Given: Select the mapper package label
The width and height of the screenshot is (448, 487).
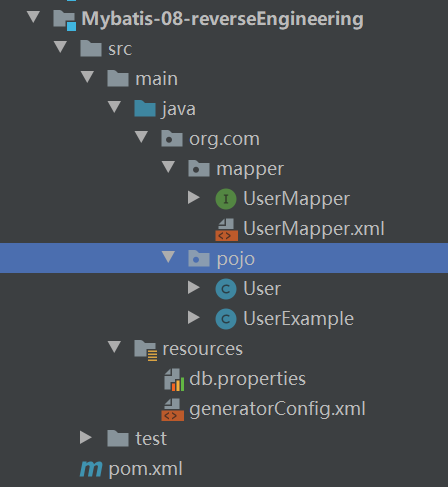Looking at the screenshot, I should [x=250, y=169].
